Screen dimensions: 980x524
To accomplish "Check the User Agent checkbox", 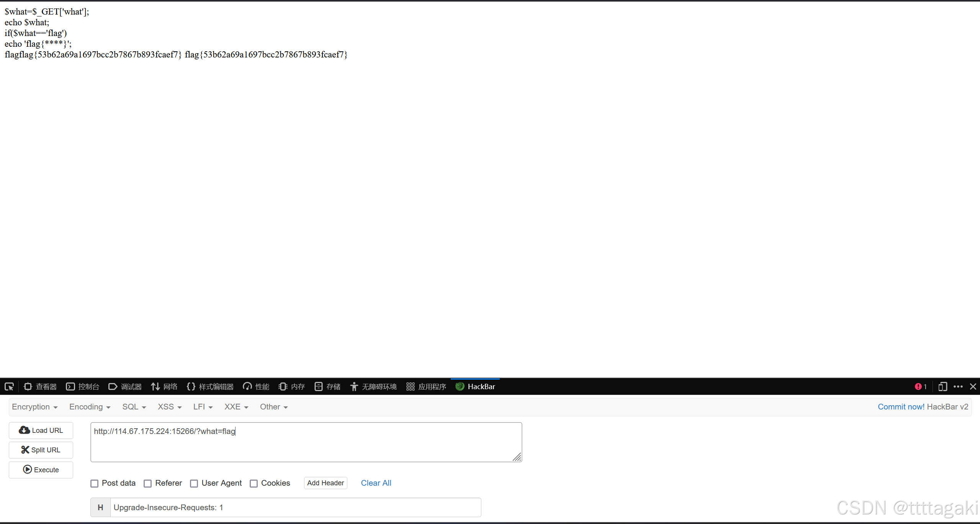I will pyautogui.click(x=194, y=483).
